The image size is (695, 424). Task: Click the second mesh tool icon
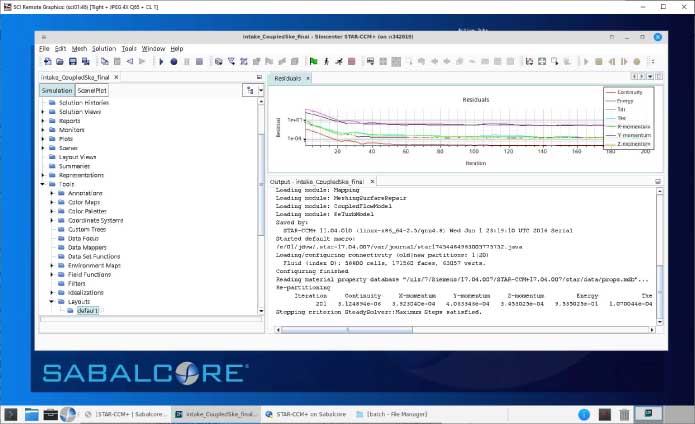[x=231, y=62]
